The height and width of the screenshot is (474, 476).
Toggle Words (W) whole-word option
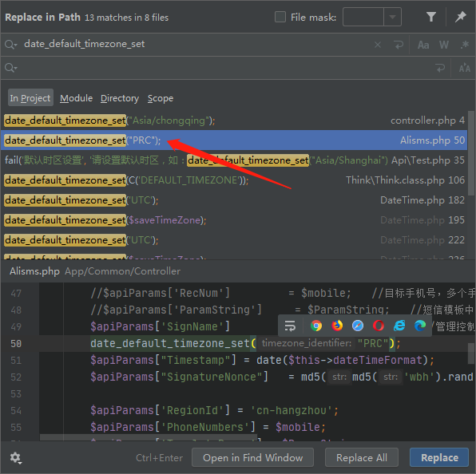coord(443,45)
